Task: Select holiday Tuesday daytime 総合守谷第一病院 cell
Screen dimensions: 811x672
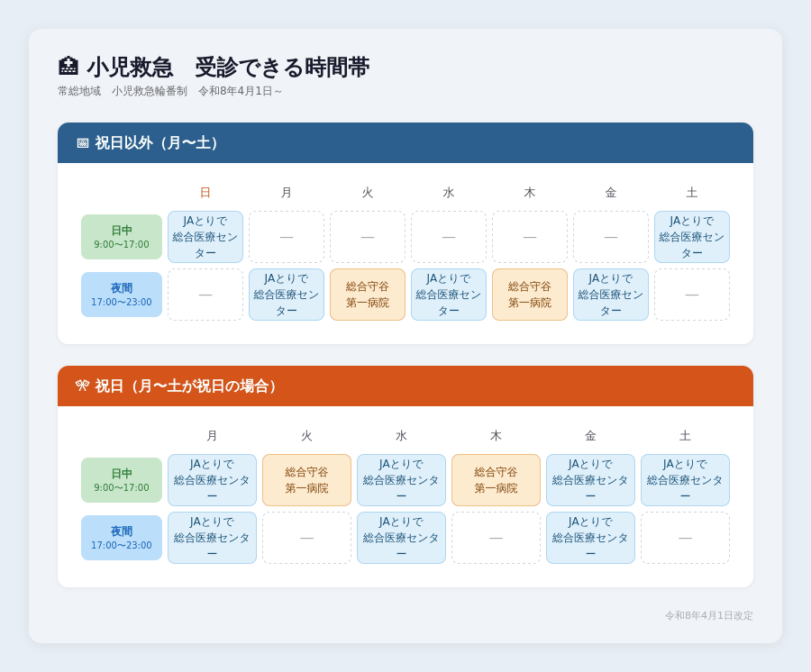Action: (x=306, y=480)
